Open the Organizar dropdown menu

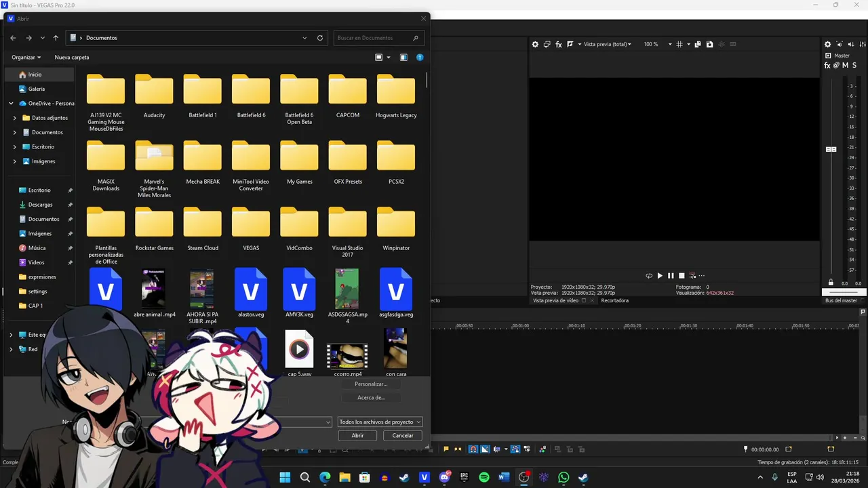(26, 58)
